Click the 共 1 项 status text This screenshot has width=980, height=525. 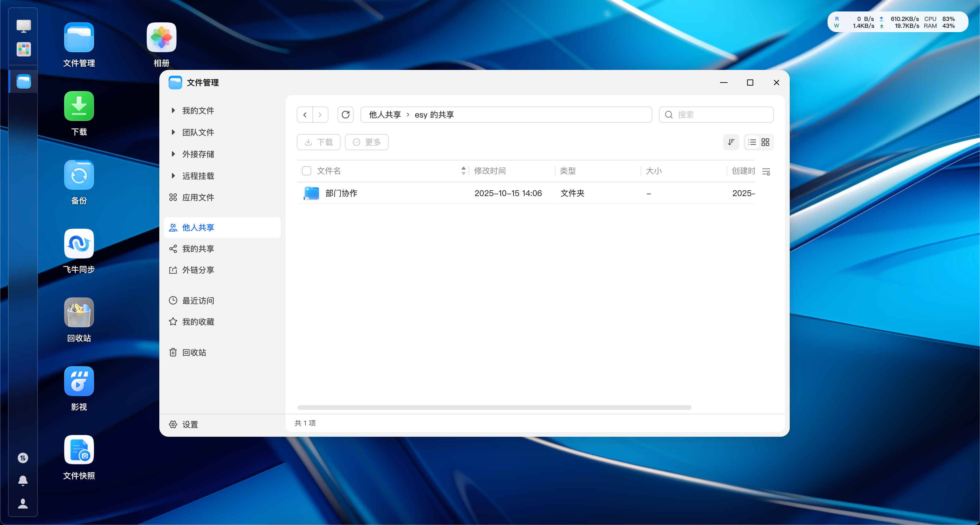tap(305, 423)
